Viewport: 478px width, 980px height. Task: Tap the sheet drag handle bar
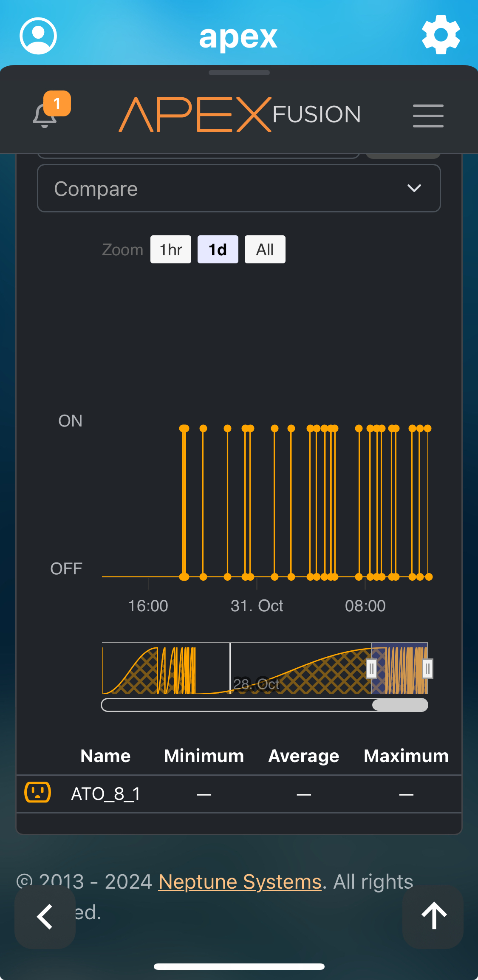tap(239, 73)
